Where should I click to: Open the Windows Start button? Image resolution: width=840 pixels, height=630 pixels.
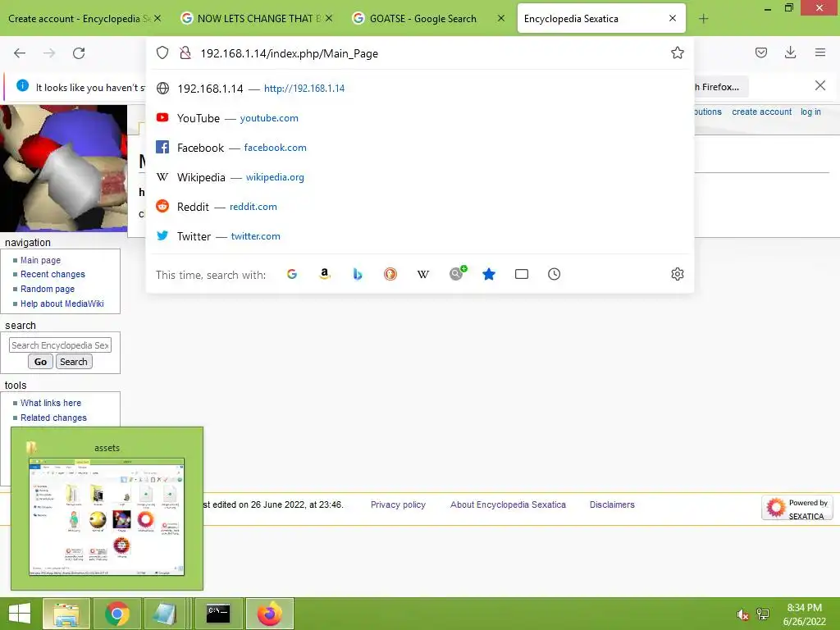tap(20, 614)
